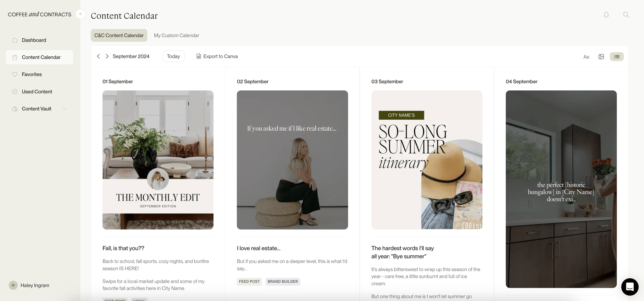Open the chat support bubble
Image resolution: width=644 pixels, height=301 pixels.
[x=630, y=287]
